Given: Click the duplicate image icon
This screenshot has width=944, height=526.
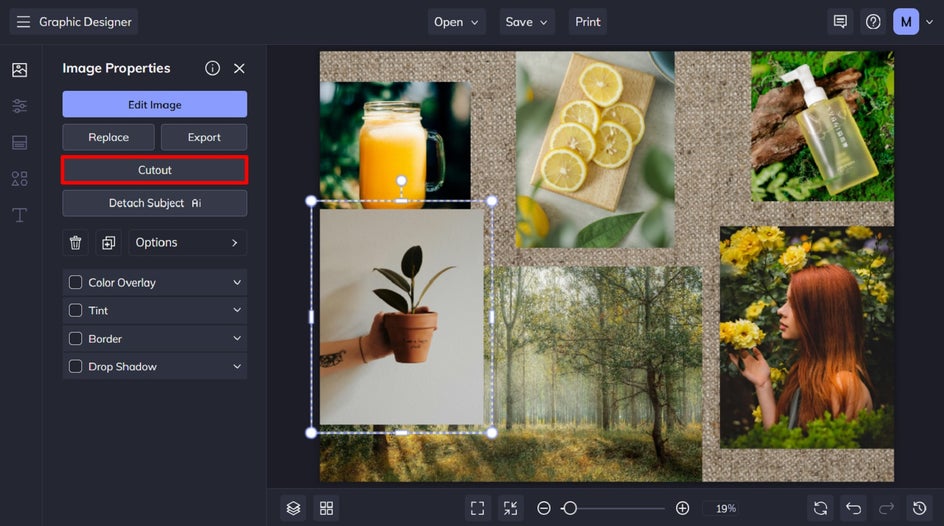Looking at the screenshot, I should (x=108, y=243).
